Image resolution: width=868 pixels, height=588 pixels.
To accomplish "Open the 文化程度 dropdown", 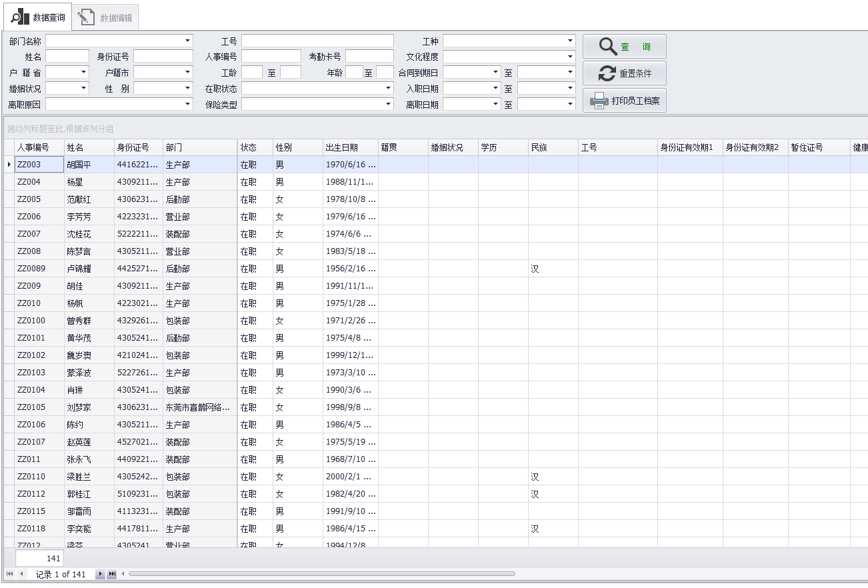I will pos(570,57).
